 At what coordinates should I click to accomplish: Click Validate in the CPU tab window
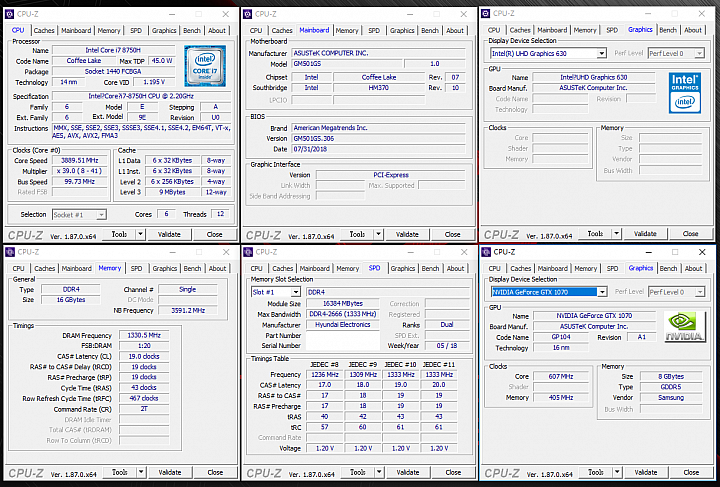click(169, 235)
